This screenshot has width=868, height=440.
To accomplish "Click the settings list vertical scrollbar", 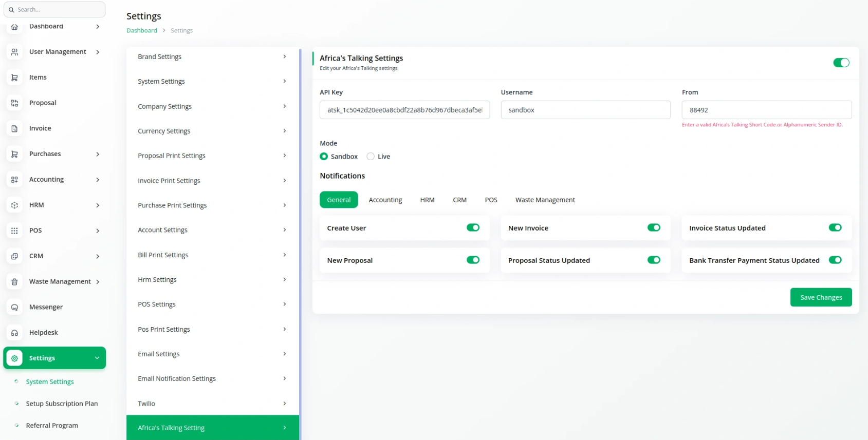I will tap(300, 244).
